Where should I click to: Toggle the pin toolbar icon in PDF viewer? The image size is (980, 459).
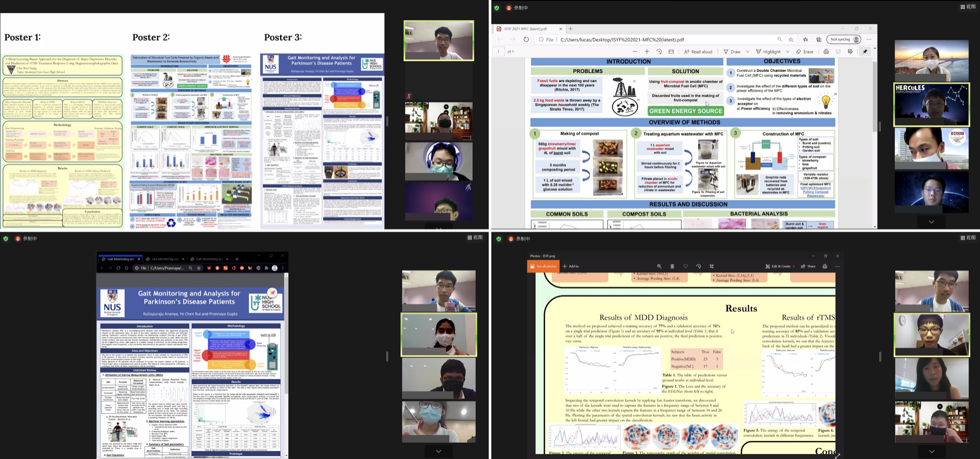(865, 52)
